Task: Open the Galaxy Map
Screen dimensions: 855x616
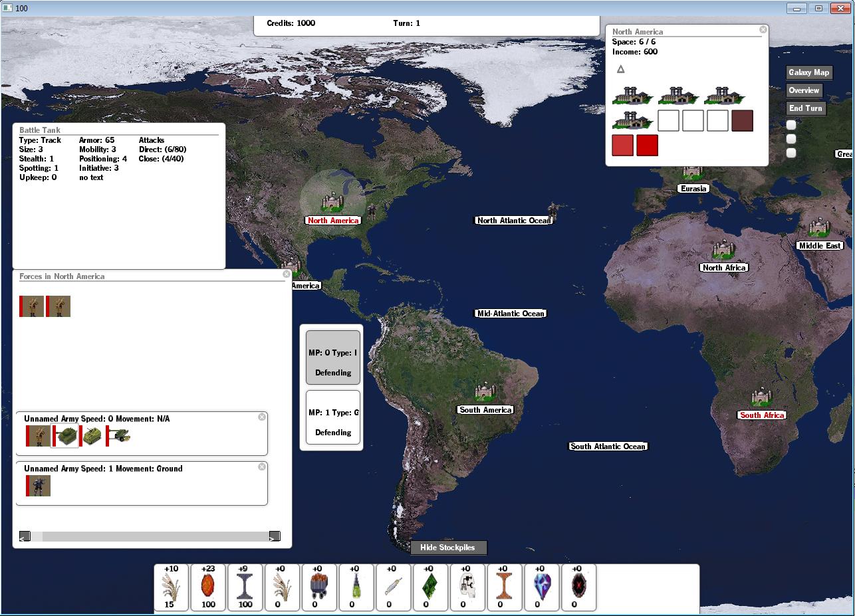Action: (809, 72)
